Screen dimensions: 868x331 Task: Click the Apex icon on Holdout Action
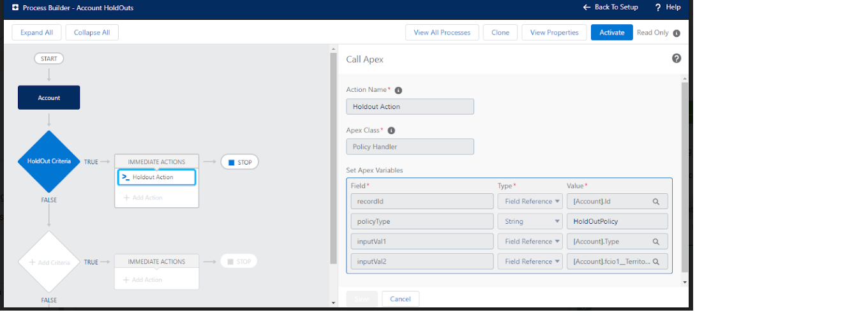coord(126,177)
